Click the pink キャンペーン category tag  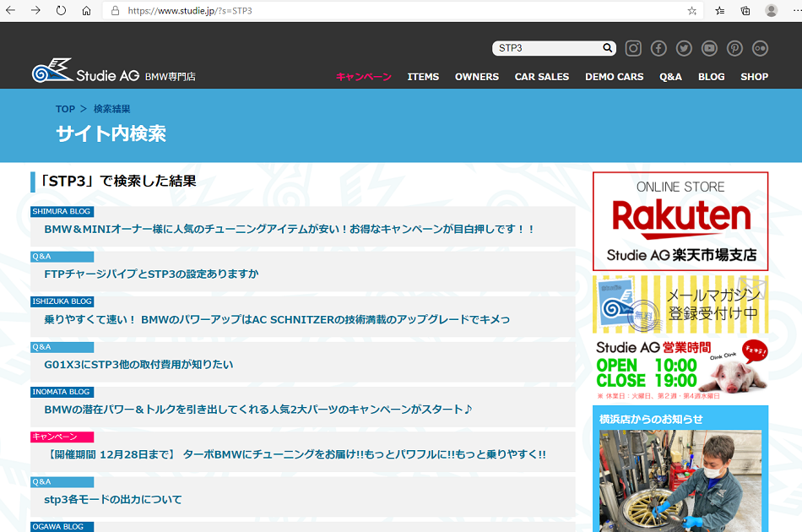pos(62,437)
